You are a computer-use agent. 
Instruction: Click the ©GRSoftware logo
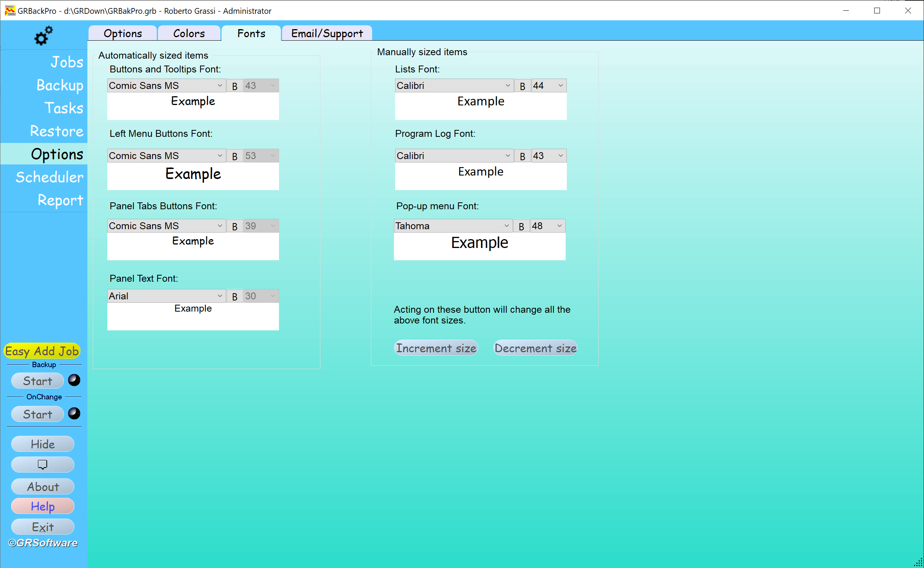43,543
